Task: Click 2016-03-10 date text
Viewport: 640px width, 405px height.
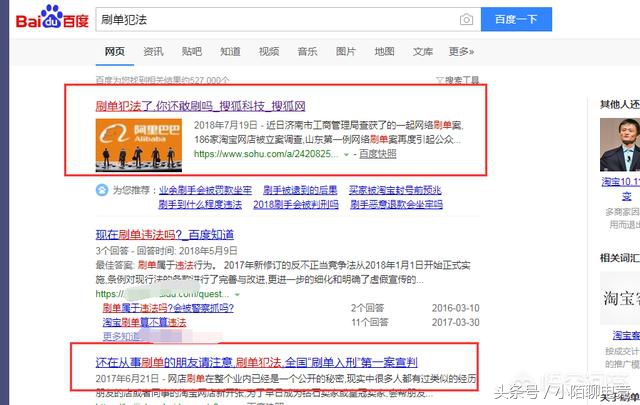Action: (456, 308)
